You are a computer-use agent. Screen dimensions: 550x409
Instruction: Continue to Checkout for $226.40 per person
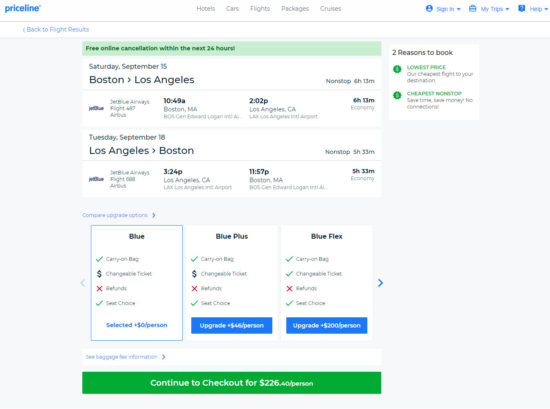tap(232, 383)
